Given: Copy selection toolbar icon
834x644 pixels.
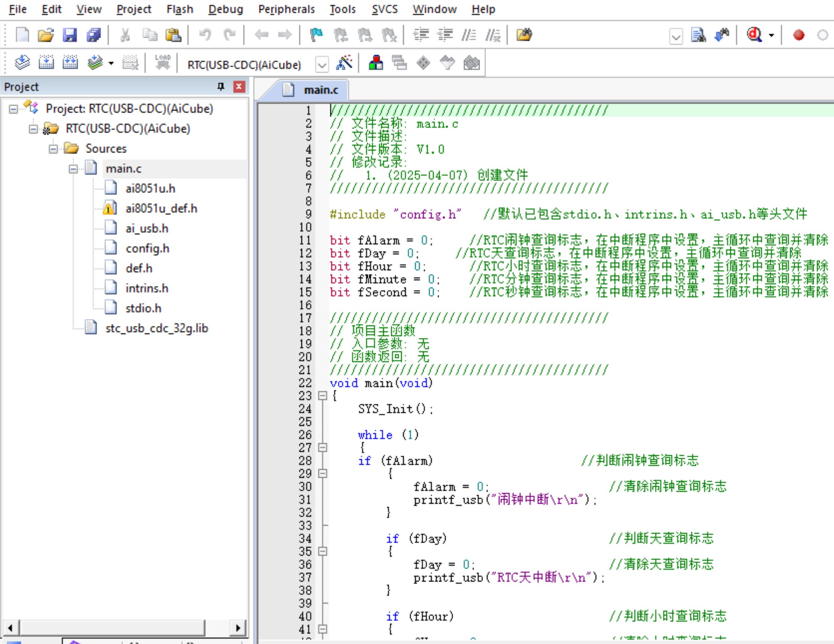Looking at the screenshot, I should 150,35.
